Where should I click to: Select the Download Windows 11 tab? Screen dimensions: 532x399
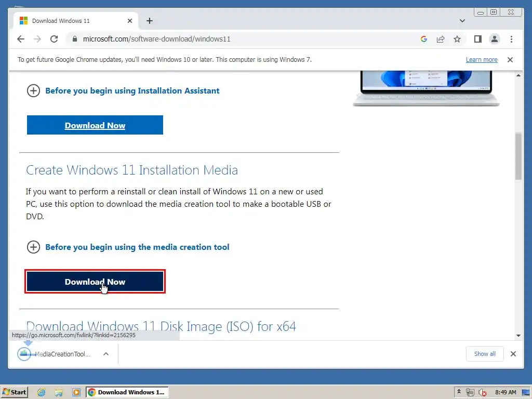tap(76, 21)
